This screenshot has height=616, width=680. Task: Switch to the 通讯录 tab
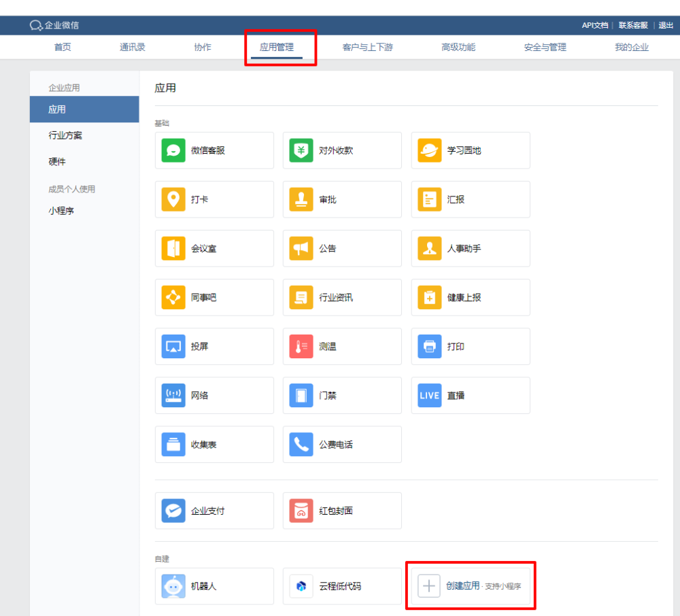pyautogui.click(x=133, y=47)
